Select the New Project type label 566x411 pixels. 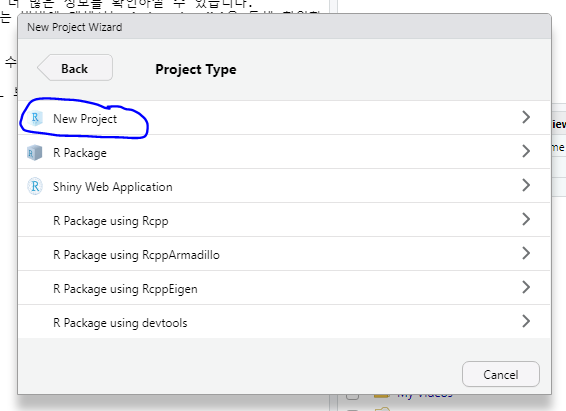[x=85, y=119]
